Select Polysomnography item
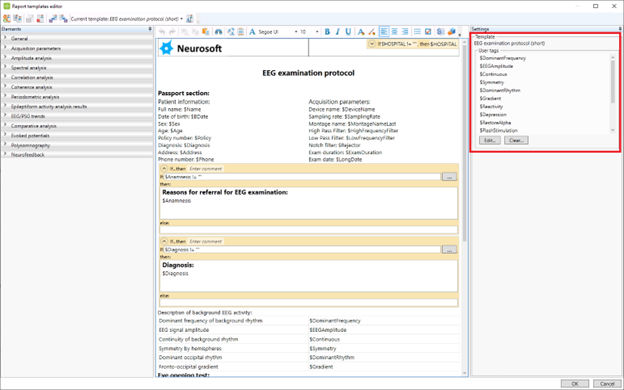The height and width of the screenshot is (390, 624). (x=77, y=145)
